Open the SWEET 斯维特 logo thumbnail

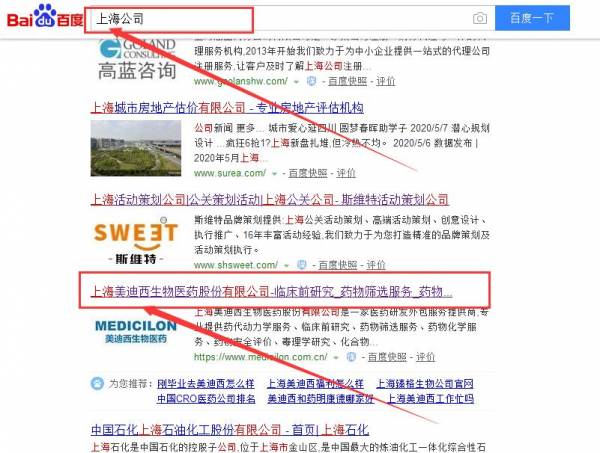136,240
